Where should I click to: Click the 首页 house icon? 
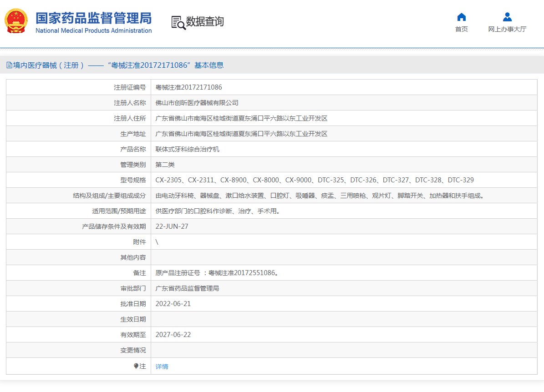click(x=461, y=17)
